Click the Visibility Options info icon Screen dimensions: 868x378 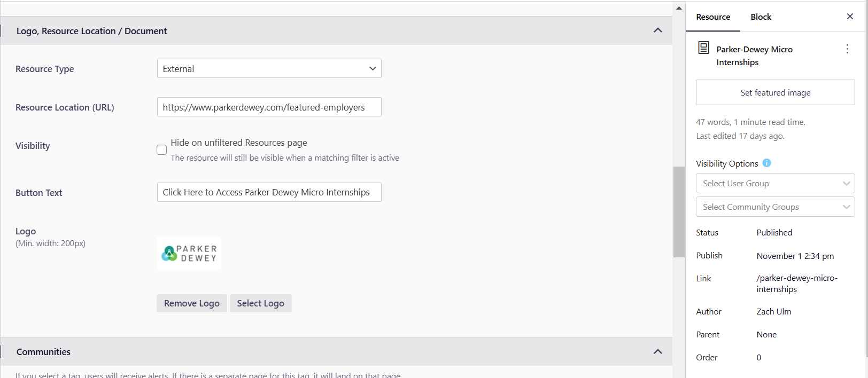(x=766, y=163)
